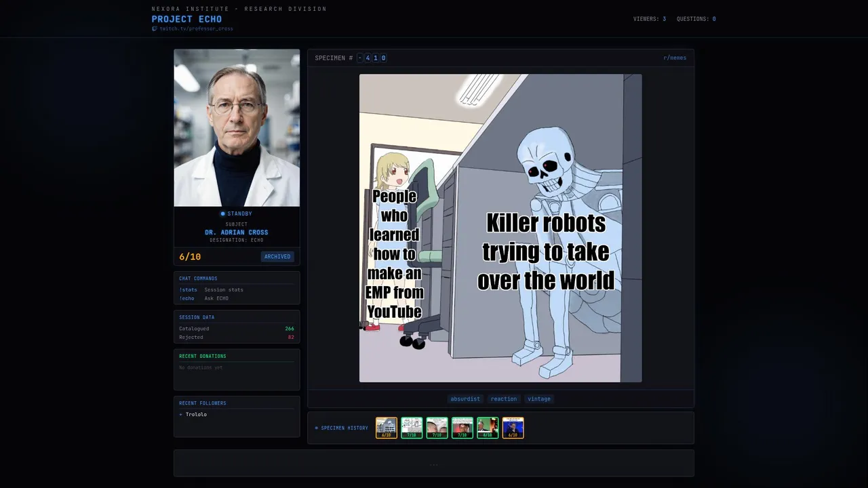
Task: Click the Twitch logo icon in the header
Action: (155, 29)
